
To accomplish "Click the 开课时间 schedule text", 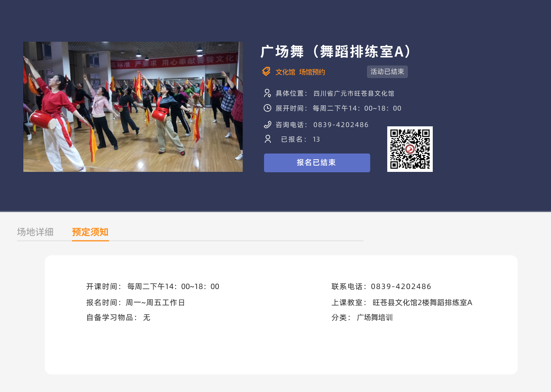I will (x=173, y=286).
